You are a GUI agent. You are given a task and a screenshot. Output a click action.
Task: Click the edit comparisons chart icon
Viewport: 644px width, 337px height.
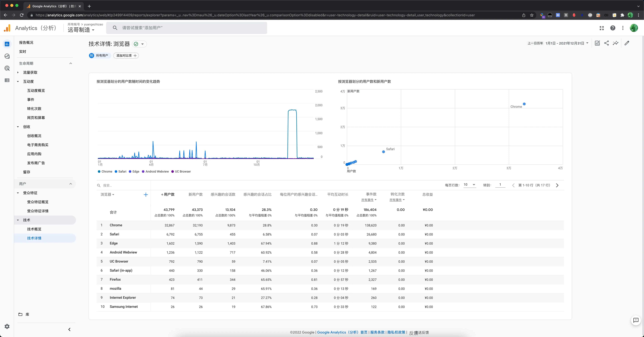pyautogui.click(x=597, y=43)
